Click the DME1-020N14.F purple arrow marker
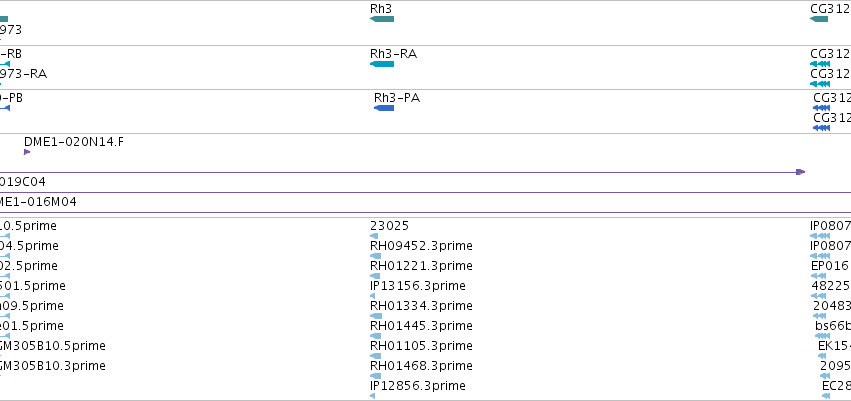851x401 pixels. tap(27, 152)
